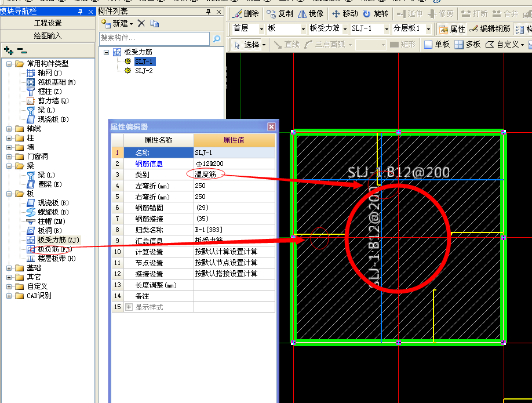This screenshot has width=532, height=403.
Task: Click the 复制 copy tool
Action: click(279, 13)
